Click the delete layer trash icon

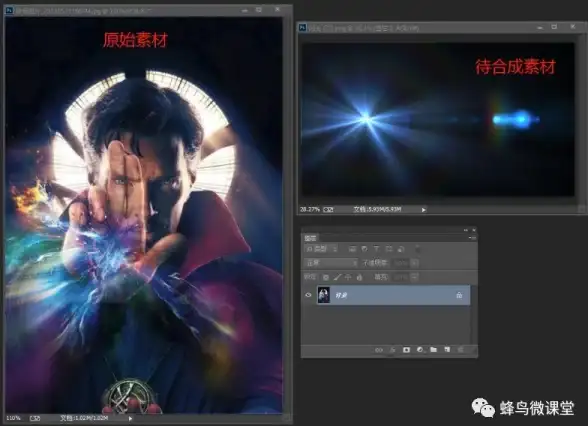(461, 350)
